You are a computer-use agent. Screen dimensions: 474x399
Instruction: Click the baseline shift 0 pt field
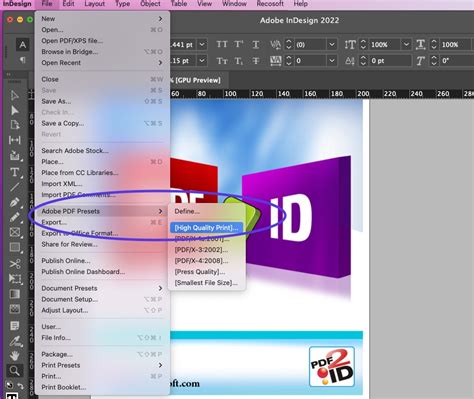[390, 61]
